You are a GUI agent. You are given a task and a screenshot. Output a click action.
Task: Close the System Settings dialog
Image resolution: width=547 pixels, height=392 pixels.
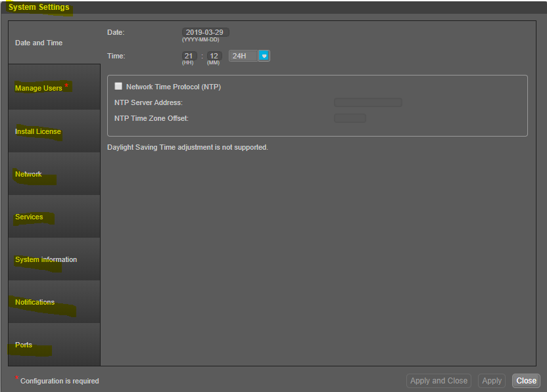pos(526,381)
